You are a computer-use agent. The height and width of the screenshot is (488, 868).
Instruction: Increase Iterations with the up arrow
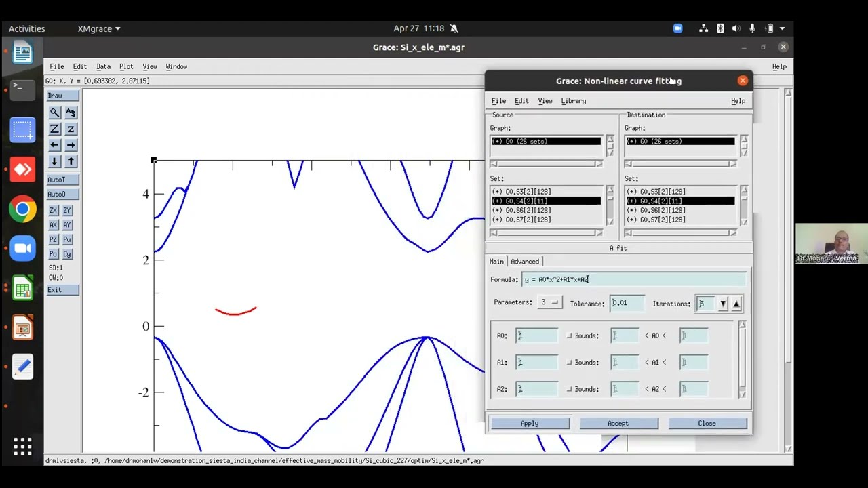pyautogui.click(x=736, y=304)
